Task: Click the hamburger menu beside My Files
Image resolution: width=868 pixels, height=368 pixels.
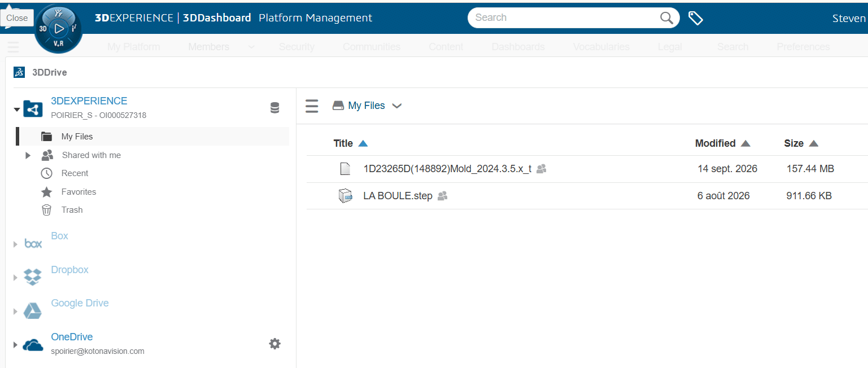Action: (312, 106)
